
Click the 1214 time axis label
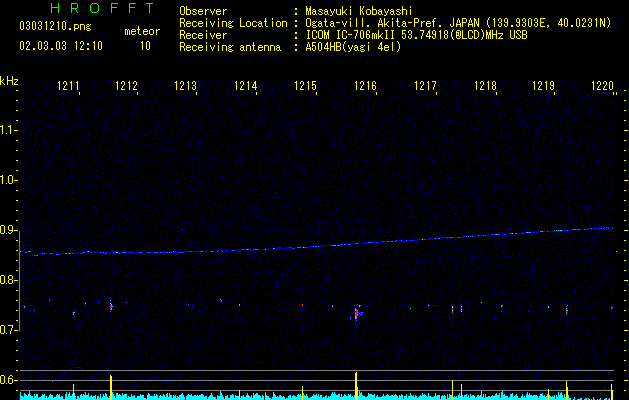point(246,86)
